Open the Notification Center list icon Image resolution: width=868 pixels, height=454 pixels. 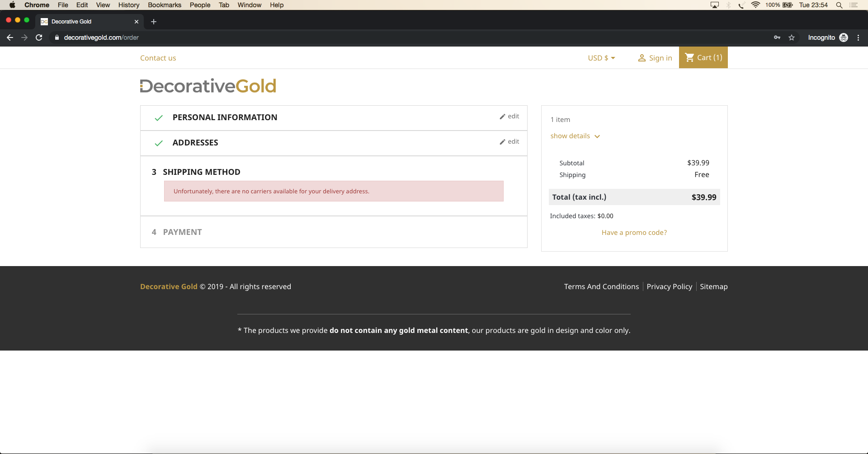pyautogui.click(x=854, y=5)
